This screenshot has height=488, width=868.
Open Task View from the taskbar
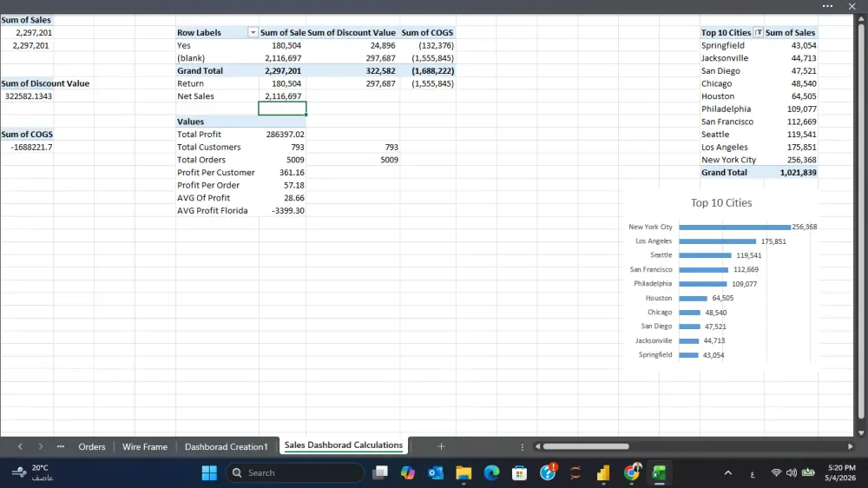tap(380, 473)
